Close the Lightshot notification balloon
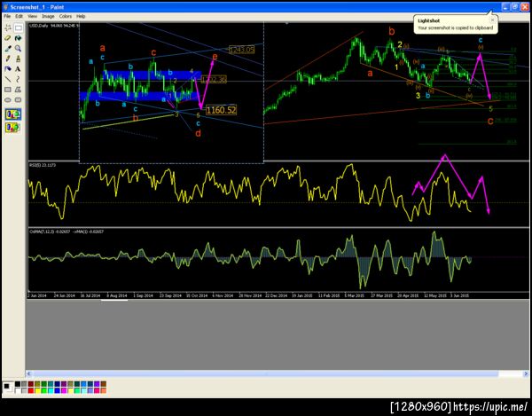Viewport: 532px width, 416px height. [492, 20]
